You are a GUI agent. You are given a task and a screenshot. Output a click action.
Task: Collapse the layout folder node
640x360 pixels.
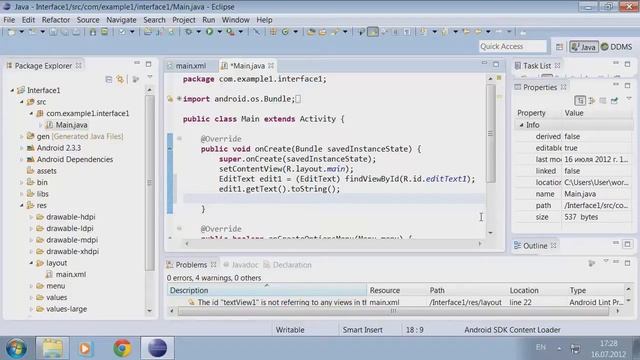pos(31,263)
